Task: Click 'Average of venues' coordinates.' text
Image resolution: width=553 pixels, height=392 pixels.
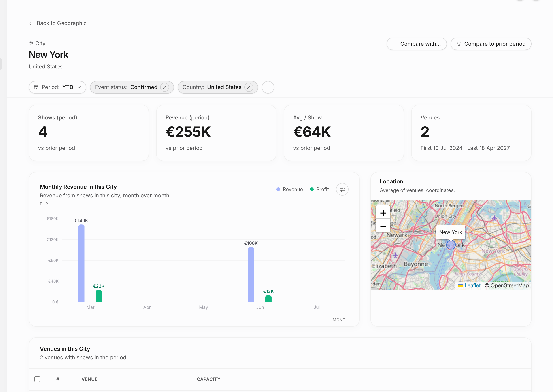Action: point(417,190)
